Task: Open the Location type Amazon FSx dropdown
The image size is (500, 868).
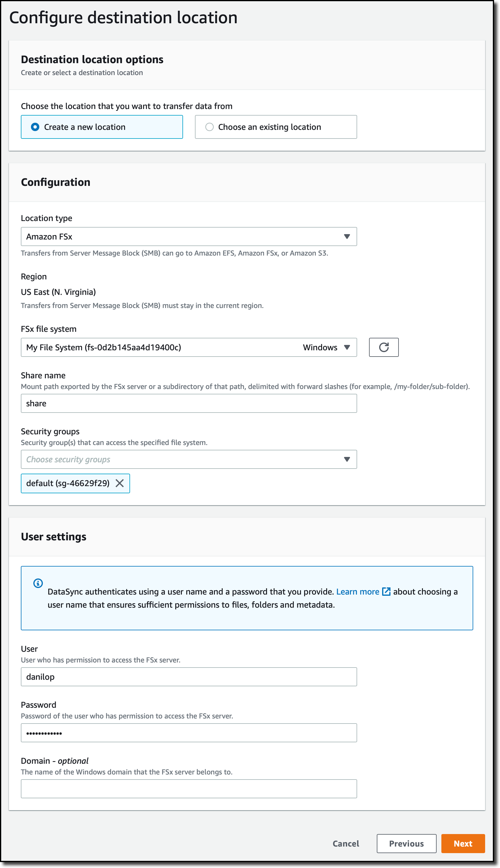Action: [189, 237]
